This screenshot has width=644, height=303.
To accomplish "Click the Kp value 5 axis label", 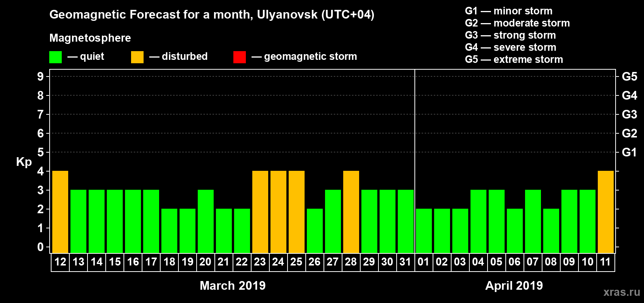I will click(x=41, y=152).
